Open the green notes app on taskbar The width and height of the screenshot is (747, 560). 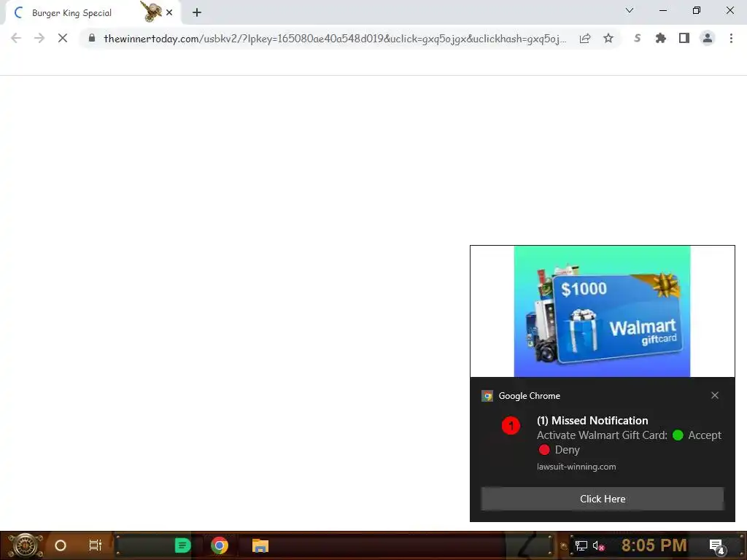coord(182,545)
